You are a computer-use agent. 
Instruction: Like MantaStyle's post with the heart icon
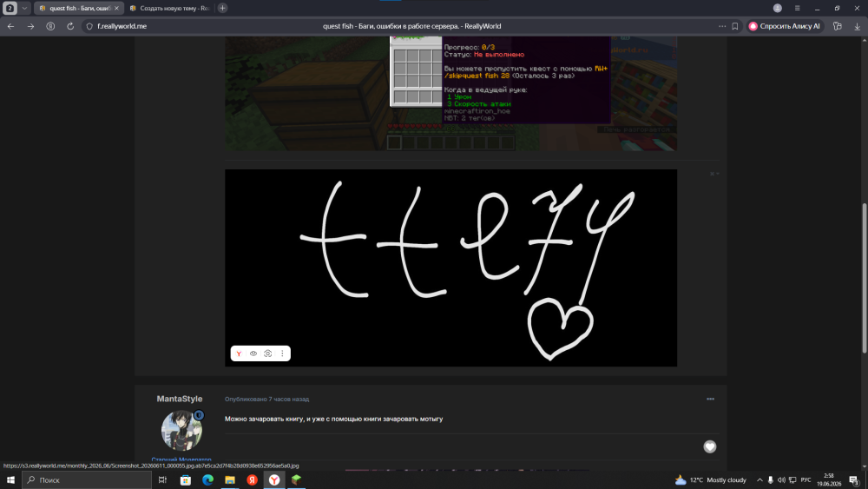click(710, 446)
